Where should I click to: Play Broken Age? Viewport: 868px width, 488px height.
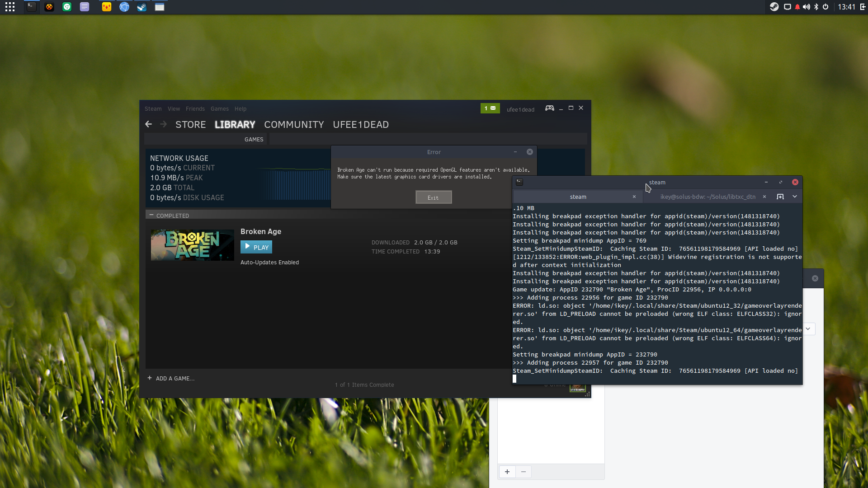(256, 247)
